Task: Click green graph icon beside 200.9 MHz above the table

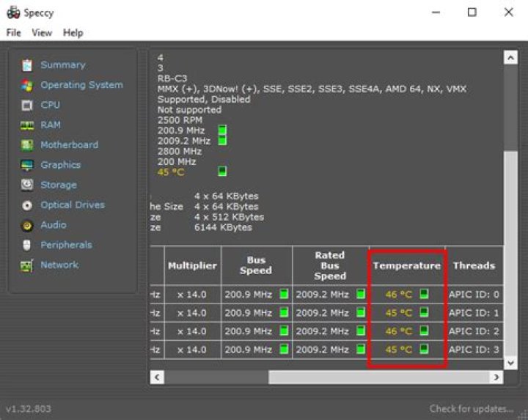Action: (223, 130)
